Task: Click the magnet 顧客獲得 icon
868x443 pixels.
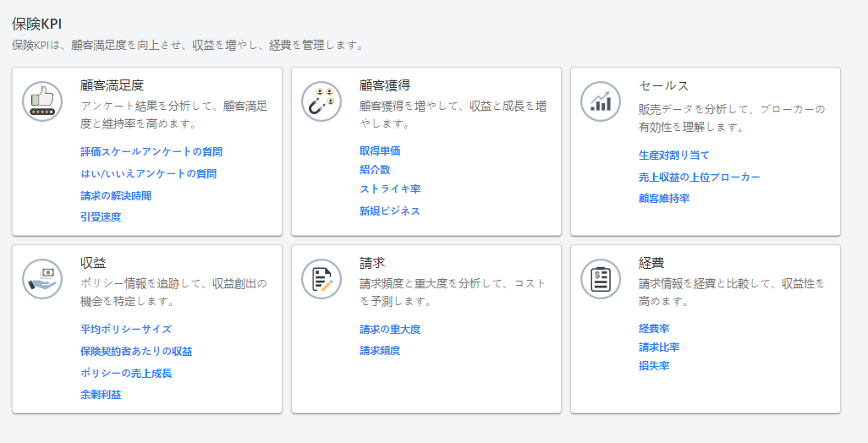Action: pyautogui.click(x=321, y=101)
